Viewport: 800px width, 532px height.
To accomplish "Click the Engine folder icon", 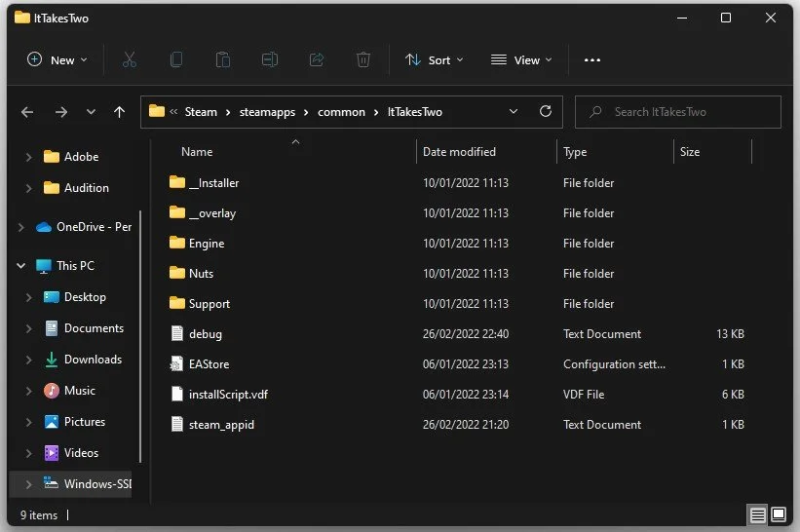I will pyautogui.click(x=177, y=243).
